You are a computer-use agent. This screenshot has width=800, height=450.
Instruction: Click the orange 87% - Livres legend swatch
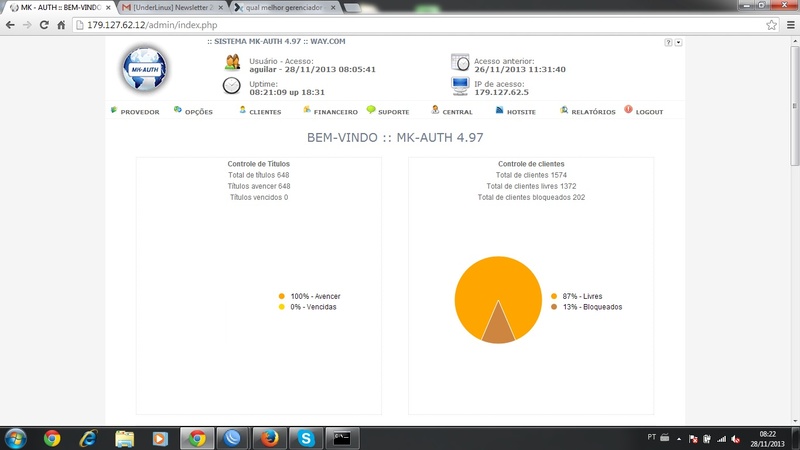pyautogui.click(x=554, y=296)
